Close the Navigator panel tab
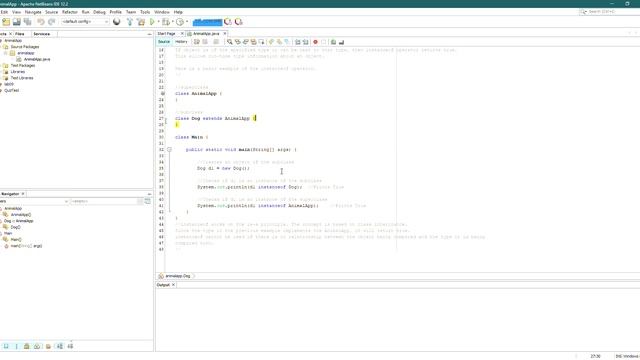 coord(23,194)
